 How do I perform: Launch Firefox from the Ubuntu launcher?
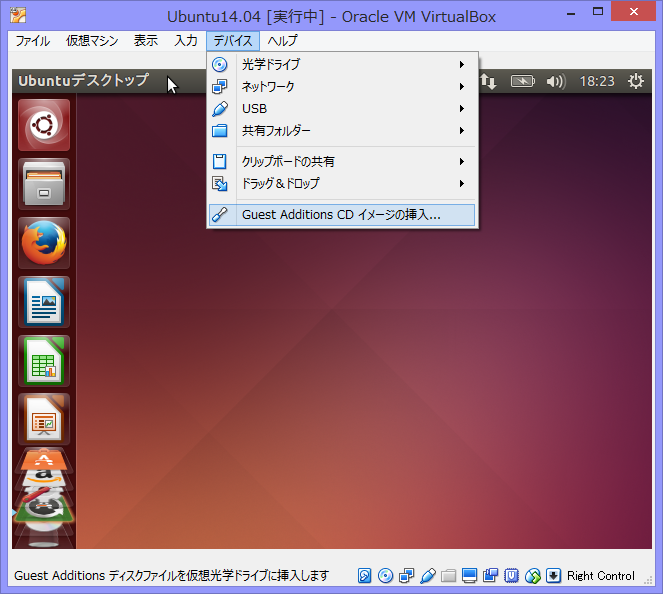[x=44, y=243]
